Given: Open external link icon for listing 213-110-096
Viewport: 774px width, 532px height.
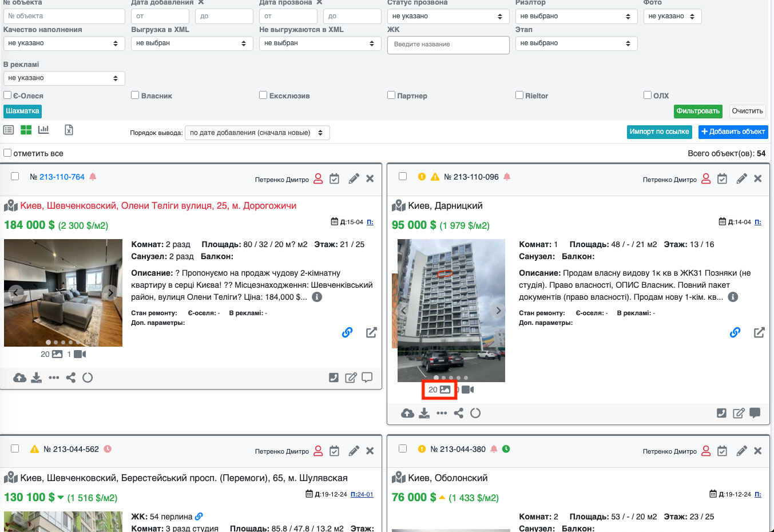Looking at the screenshot, I should [x=759, y=332].
